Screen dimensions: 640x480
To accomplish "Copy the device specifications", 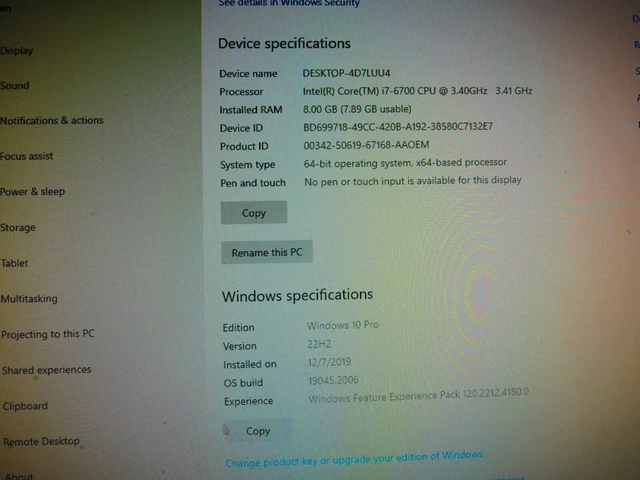I will (254, 213).
